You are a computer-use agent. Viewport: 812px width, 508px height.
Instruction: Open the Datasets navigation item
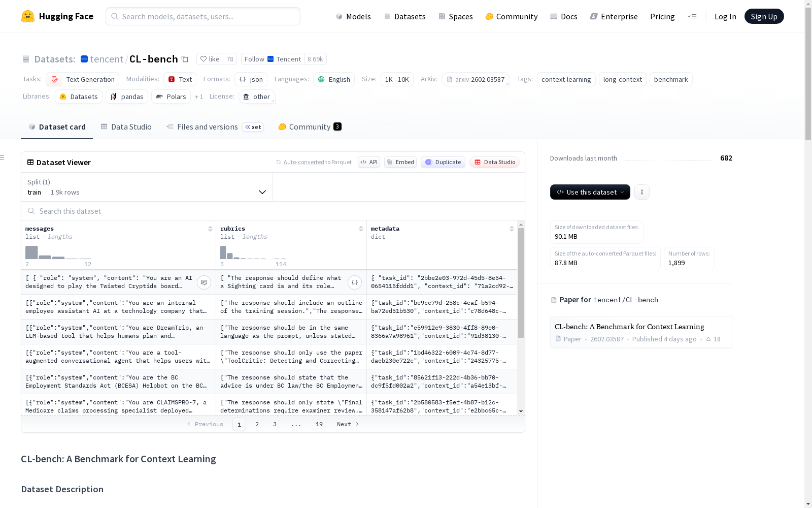(x=404, y=16)
